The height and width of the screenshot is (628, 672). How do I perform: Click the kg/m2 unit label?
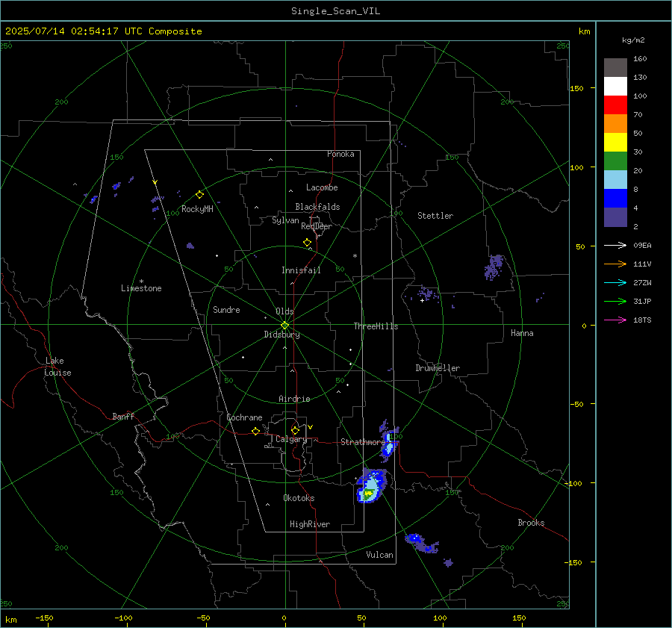(x=633, y=40)
